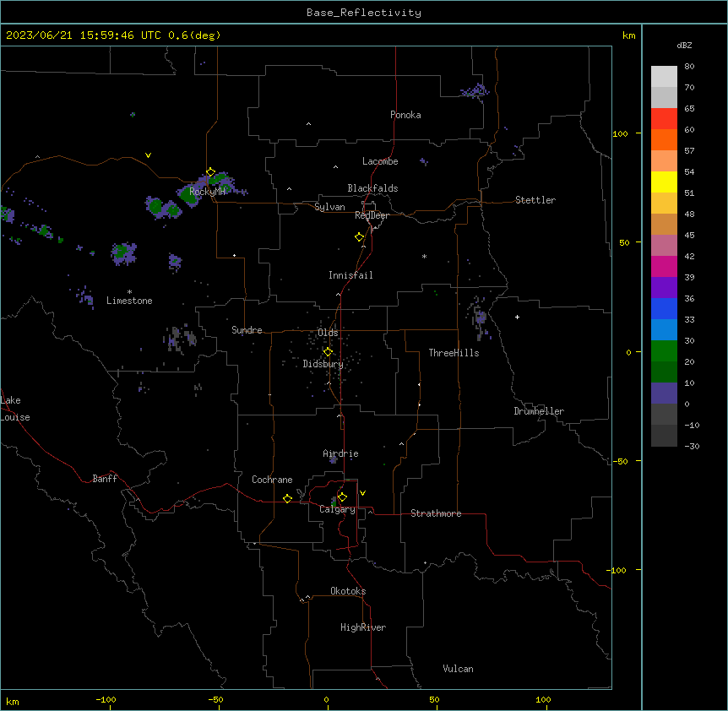Click the yellow diamond marker between Olds and Didsbury
Viewport: 728px width, 711px height.
(328, 352)
